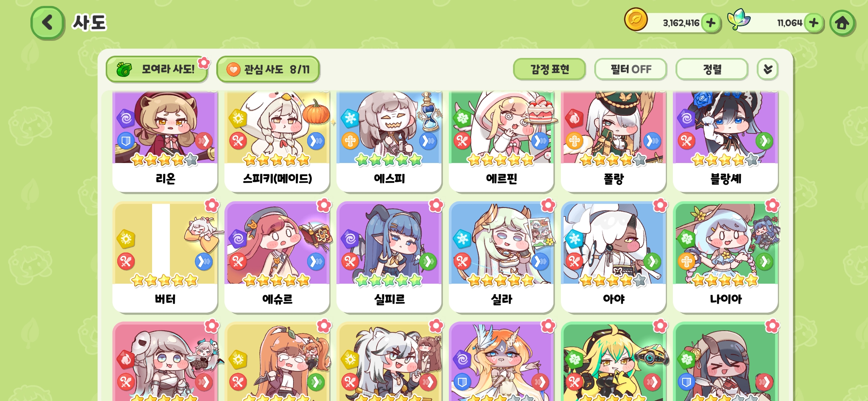Open the 정렬 sort options
The height and width of the screenshot is (401, 868).
(712, 69)
